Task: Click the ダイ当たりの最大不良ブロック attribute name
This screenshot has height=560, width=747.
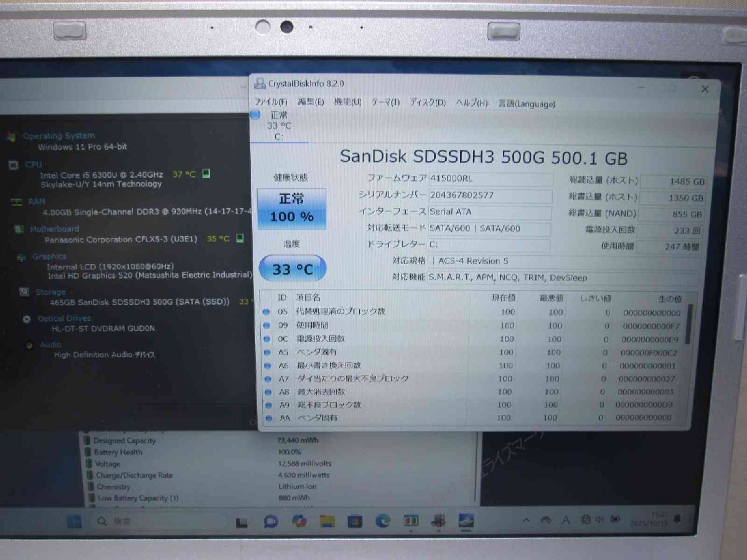Action: tap(352, 378)
